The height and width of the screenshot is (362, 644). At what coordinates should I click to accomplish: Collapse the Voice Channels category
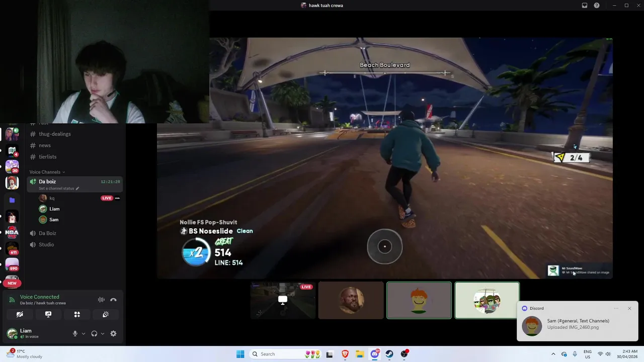47,172
